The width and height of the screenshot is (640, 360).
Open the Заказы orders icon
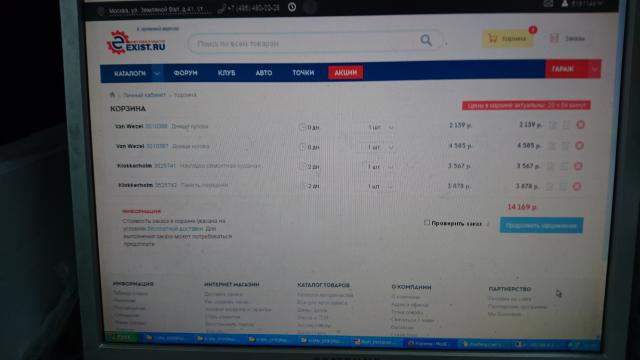567,38
